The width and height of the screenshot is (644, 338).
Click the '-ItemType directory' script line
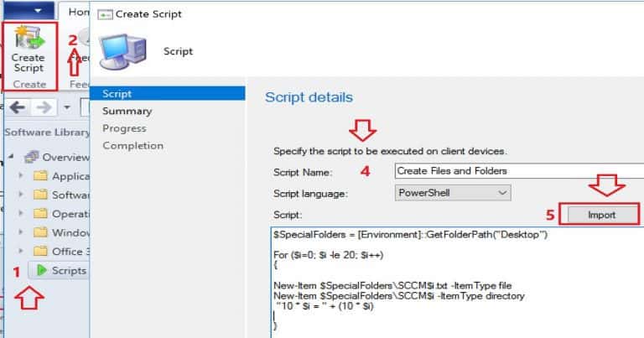[399, 296]
